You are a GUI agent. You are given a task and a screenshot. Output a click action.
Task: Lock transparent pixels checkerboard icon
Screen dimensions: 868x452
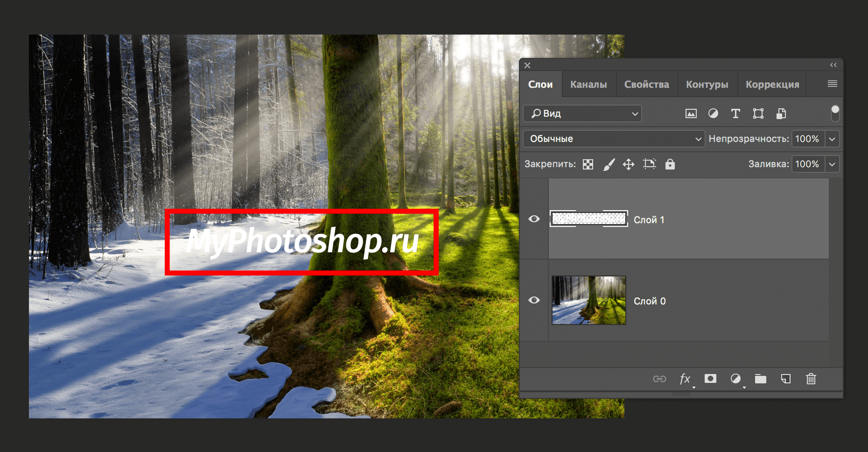[588, 164]
